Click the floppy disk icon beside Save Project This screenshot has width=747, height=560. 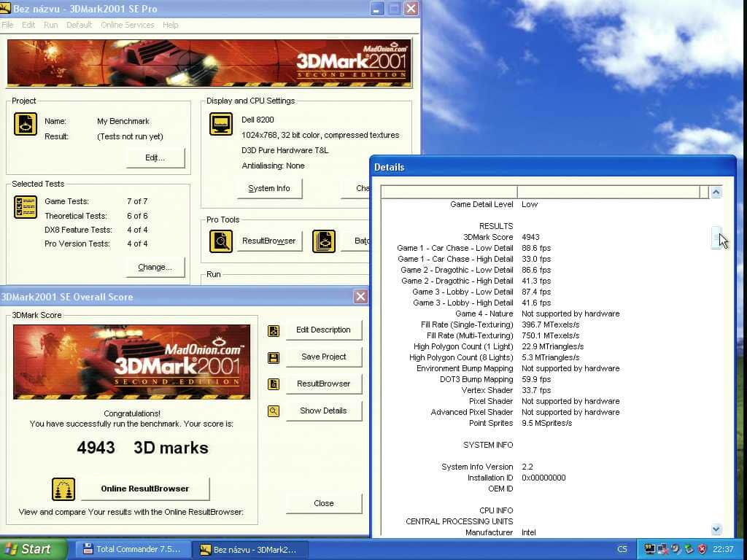point(274,357)
